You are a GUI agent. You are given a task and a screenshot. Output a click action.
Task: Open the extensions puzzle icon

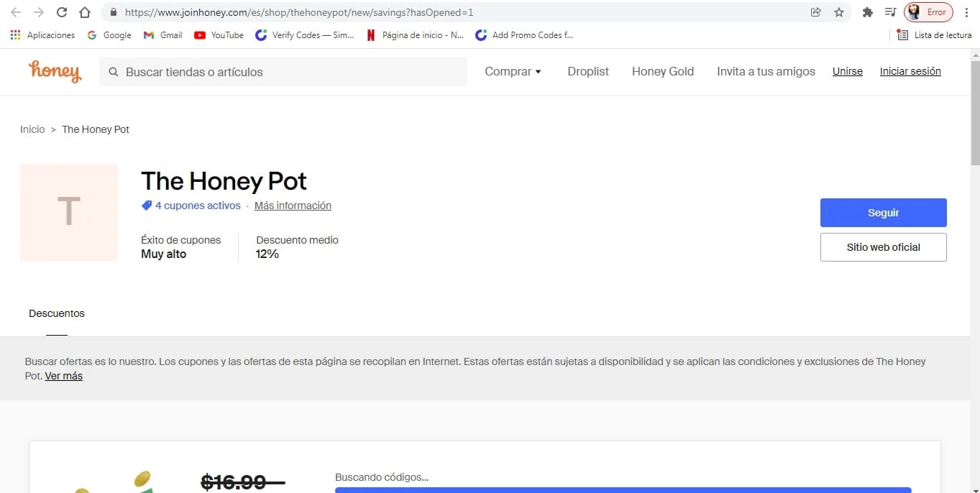pyautogui.click(x=868, y=12)
